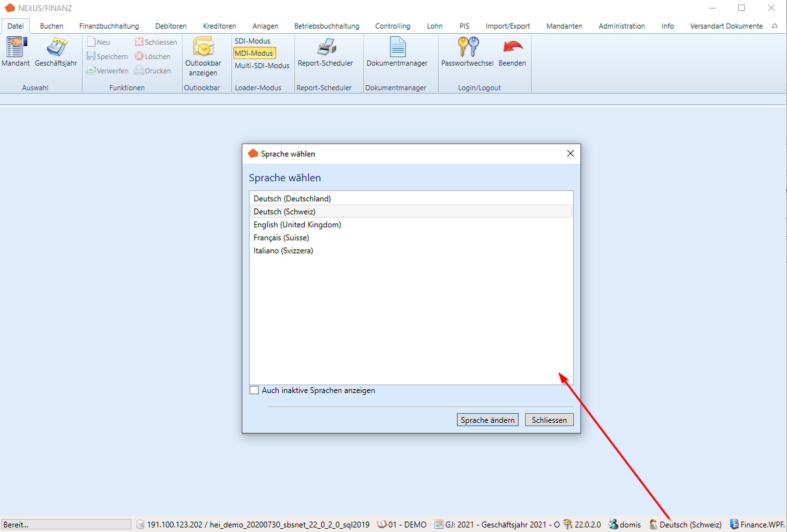
Task: Click the Outlookbar anzeigen icon
Action: pos(203,48)
